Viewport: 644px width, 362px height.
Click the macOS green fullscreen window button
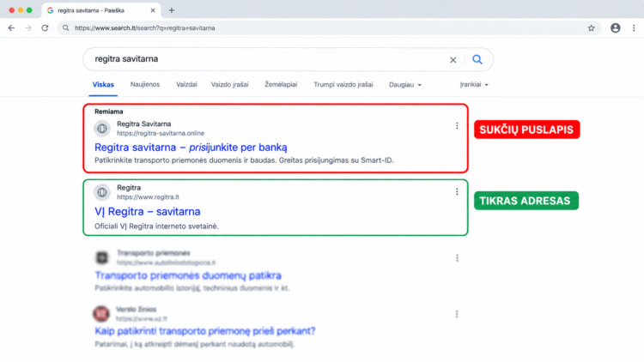(29, 10)
